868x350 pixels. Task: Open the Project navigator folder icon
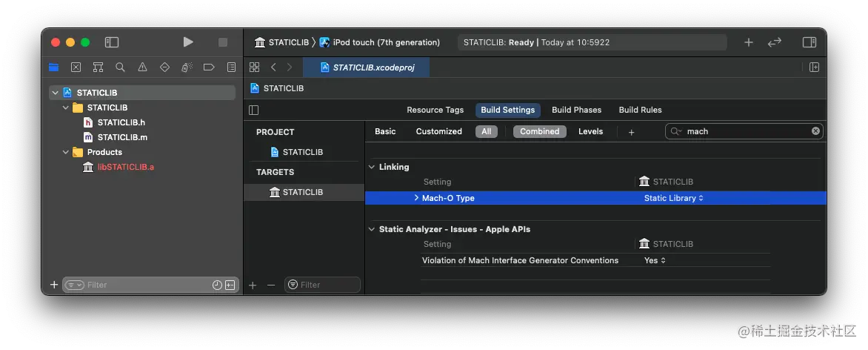coord(54,67)
